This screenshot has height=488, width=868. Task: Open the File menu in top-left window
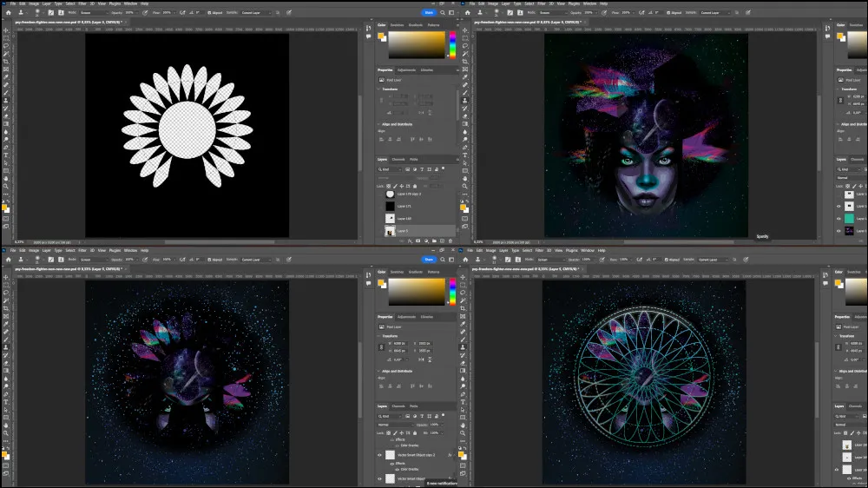pos(12,3)
